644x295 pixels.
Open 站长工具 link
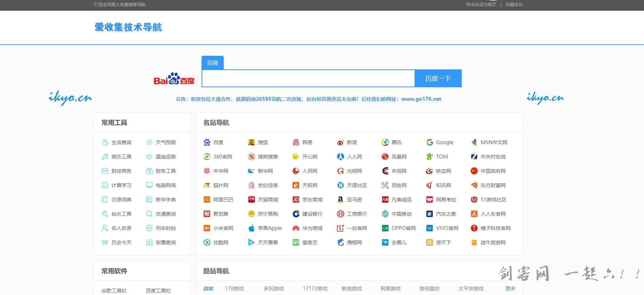[122, 214]
